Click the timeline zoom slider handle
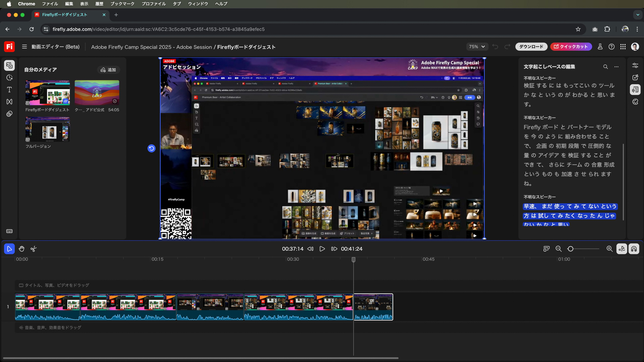Screen dimensions: 644x362 tap(571, 249)
